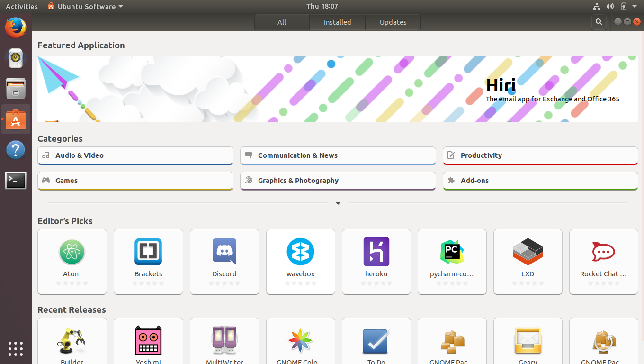The width and height of the screenshot is (644, 364).
Task: Open the Graphics & Photography category
Action: coord(338,181)
